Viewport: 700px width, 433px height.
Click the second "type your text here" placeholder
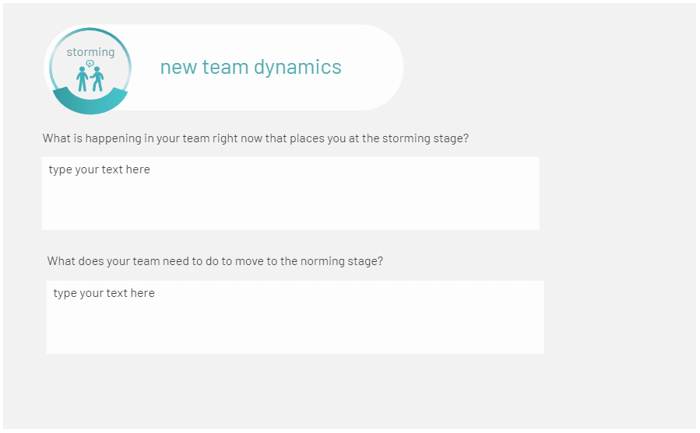pyautogui.click(x=104, y=293)
